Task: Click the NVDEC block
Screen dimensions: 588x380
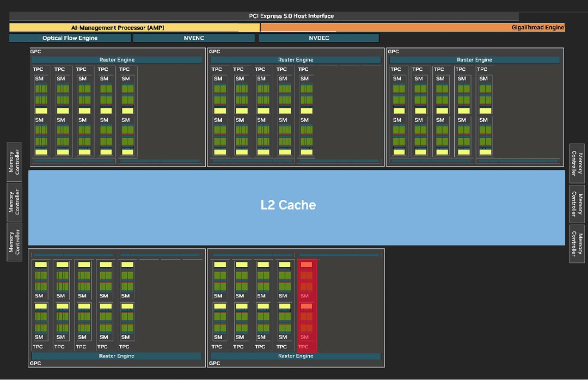Action: click(318, 38)
